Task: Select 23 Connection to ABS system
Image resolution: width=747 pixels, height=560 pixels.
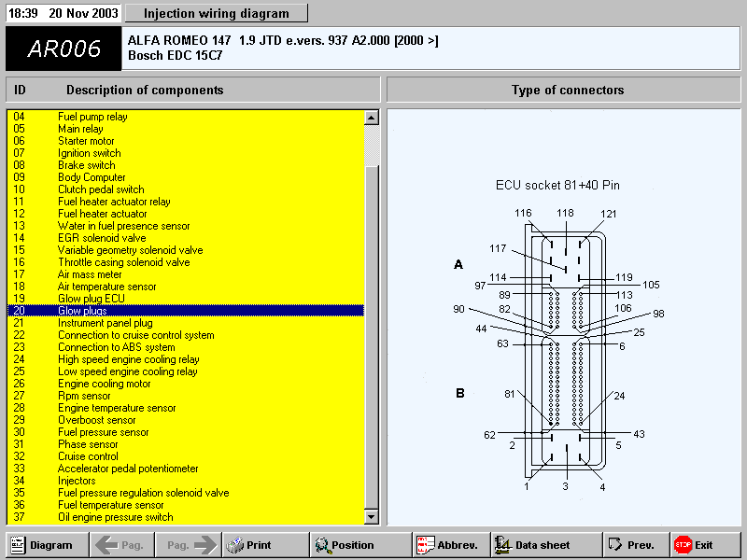Action: pos(186,347)
